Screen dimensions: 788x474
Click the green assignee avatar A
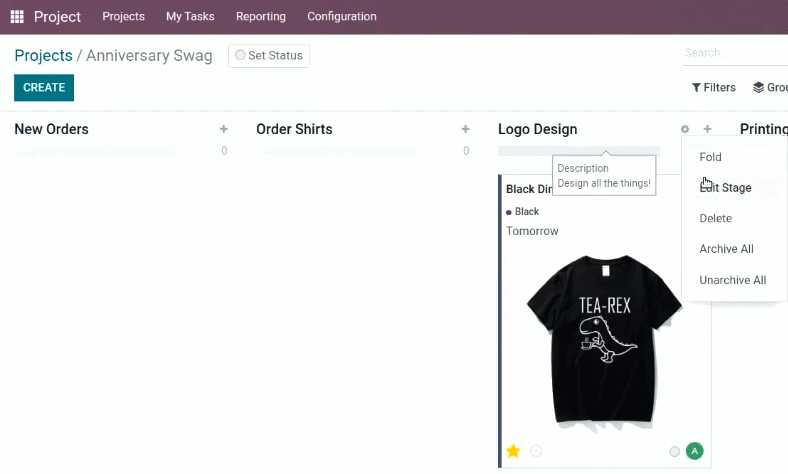695,451
